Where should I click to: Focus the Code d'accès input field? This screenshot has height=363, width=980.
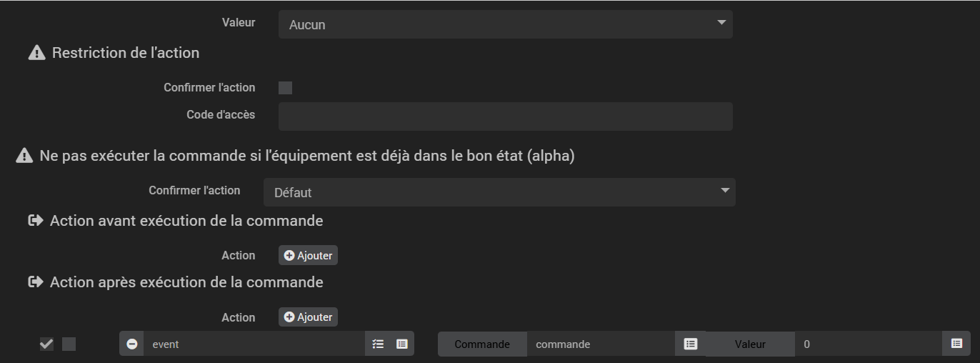505,116
